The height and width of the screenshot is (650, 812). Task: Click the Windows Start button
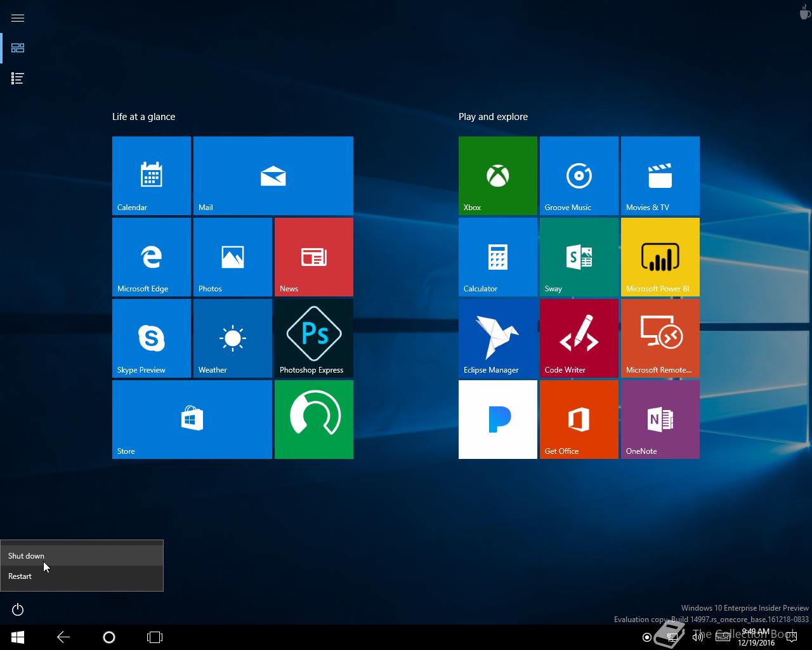coord(18,637)
